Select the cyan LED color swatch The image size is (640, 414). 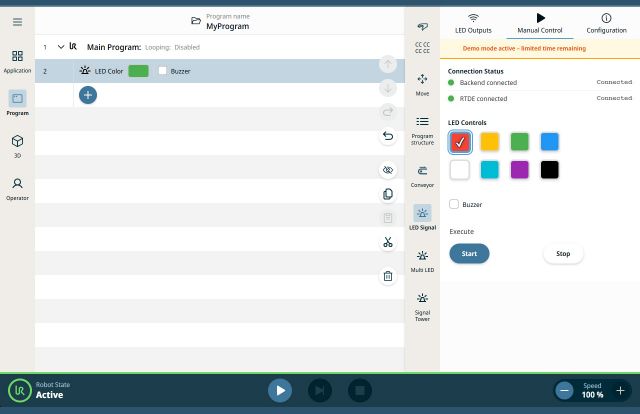click(489, 169)
